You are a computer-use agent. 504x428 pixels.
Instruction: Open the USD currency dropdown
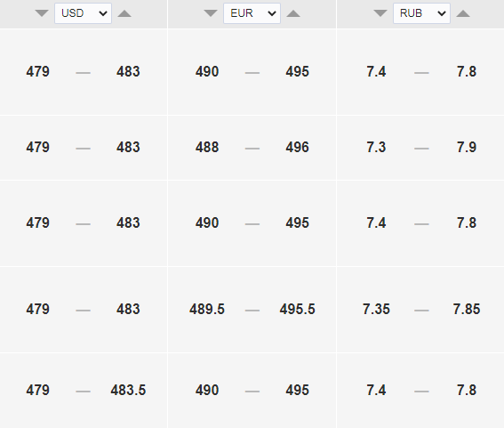84,13
